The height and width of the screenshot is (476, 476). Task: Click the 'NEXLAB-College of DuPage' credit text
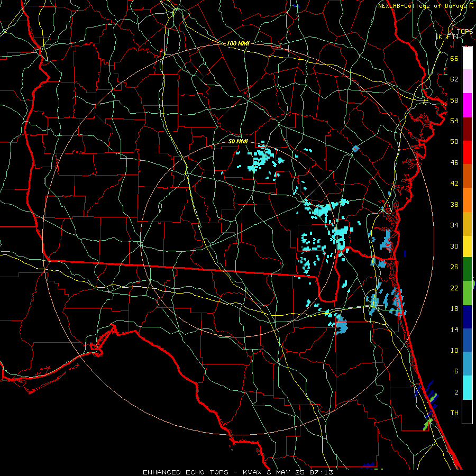[x=423, y=6]
